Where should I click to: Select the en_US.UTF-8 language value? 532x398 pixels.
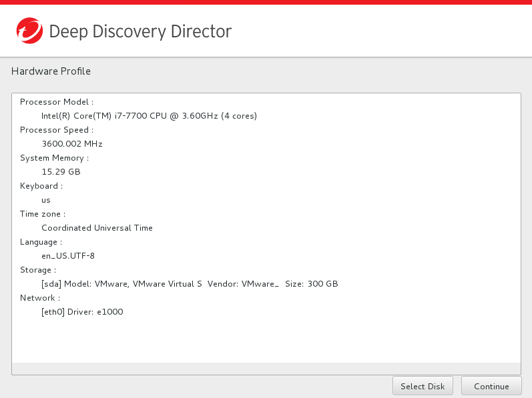[x=68, y=256]
